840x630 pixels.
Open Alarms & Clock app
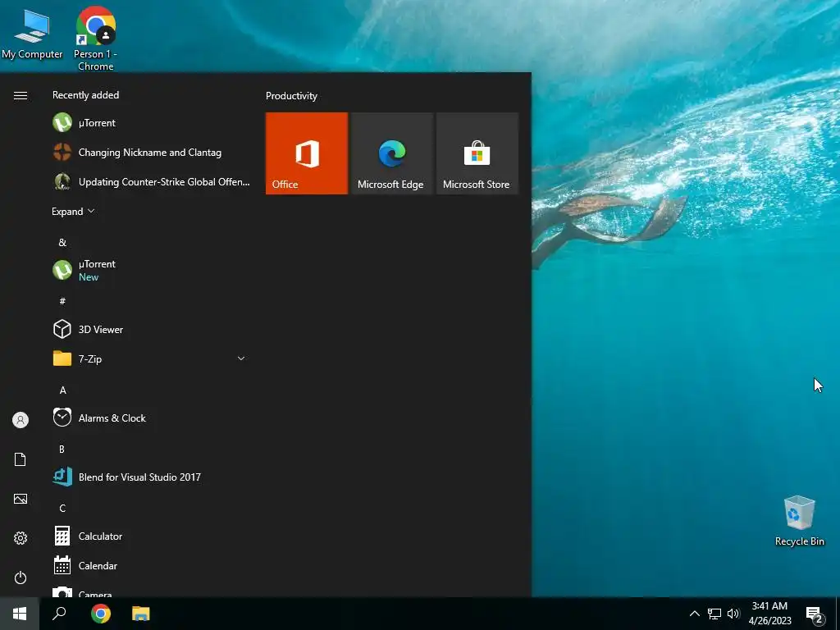coord(150,418)
